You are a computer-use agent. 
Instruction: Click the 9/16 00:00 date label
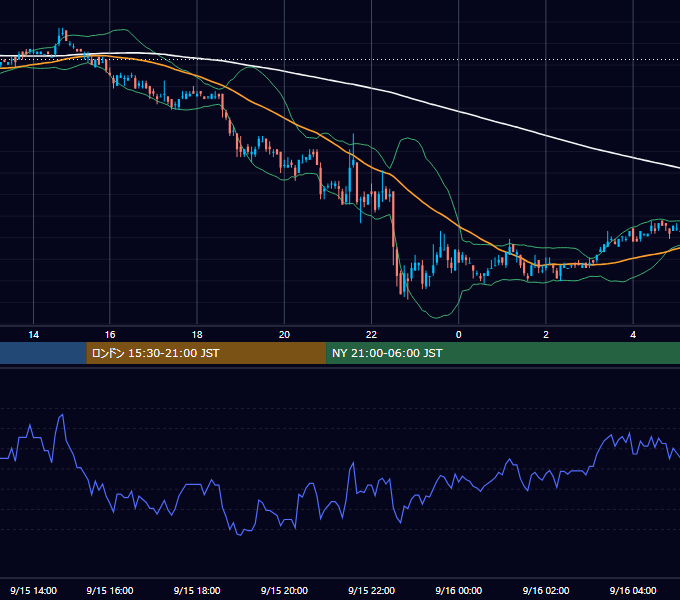458,590
